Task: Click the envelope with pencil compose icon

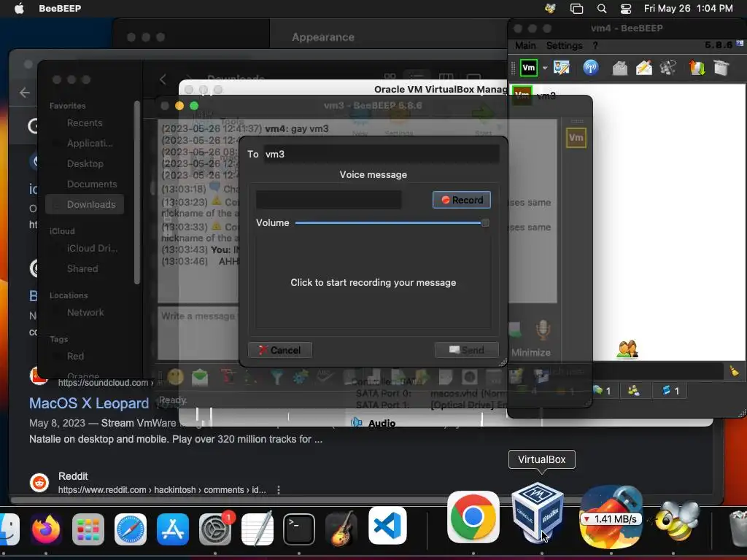Action: pos(644,68)
